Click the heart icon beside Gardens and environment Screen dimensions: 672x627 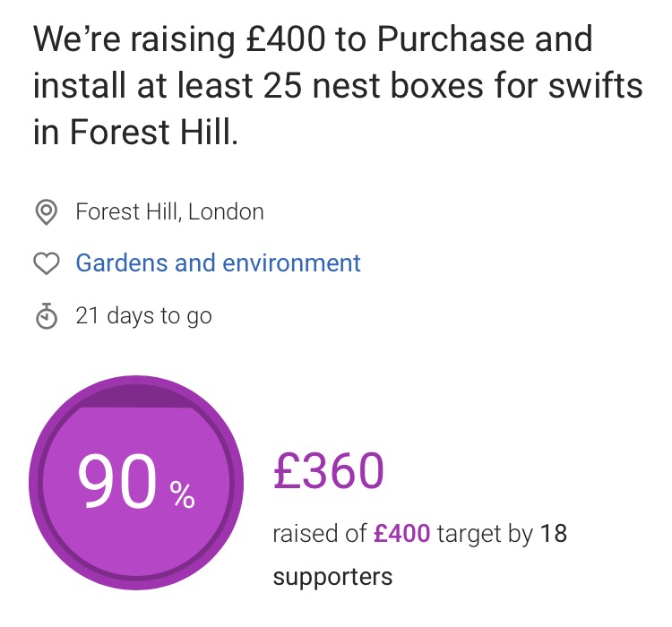click(46, 263)
